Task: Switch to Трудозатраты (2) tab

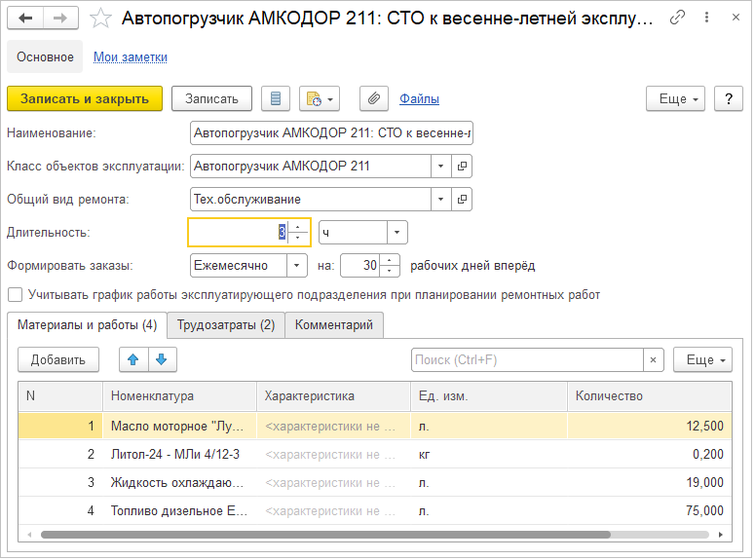Action: 226,325
